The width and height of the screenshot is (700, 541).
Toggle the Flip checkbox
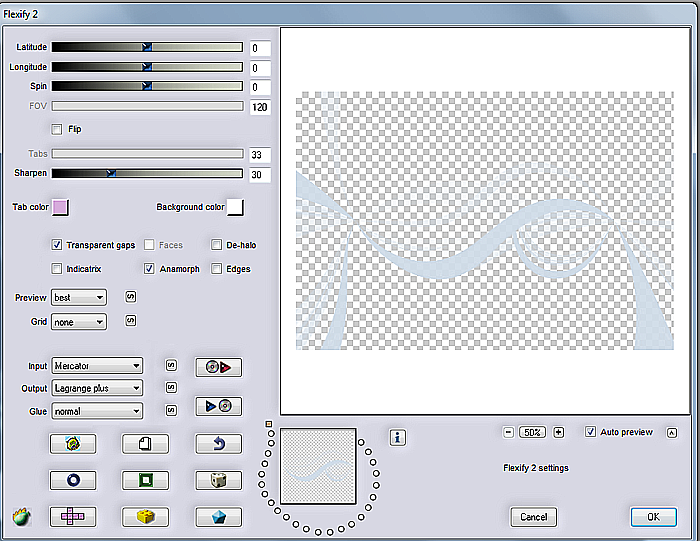pyautogui.click(x=57, y=129)
